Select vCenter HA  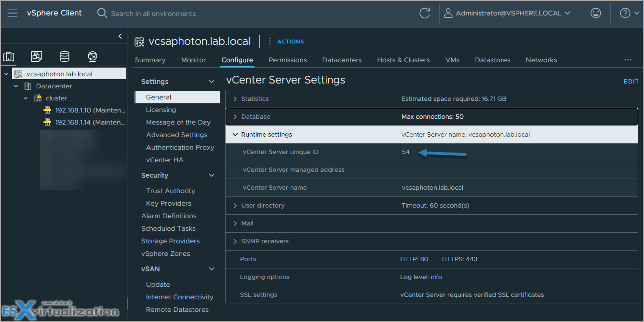click(x=164, y=160)
